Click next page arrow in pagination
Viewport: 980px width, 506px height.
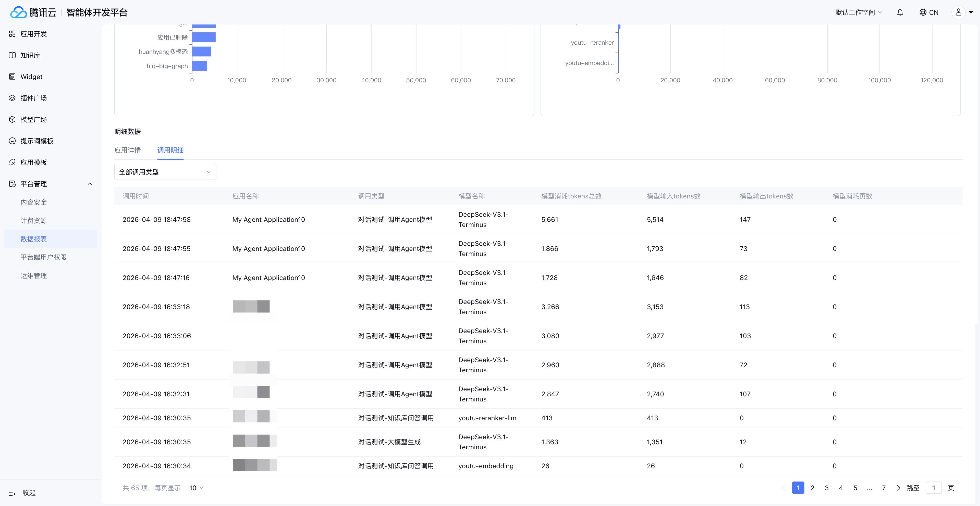click(x=898, y=488)
